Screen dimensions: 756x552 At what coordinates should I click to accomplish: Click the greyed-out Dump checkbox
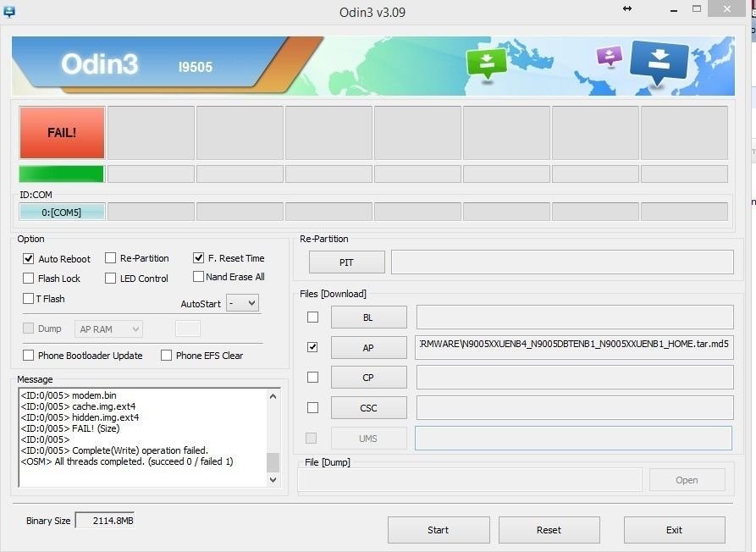coord(29,328)
